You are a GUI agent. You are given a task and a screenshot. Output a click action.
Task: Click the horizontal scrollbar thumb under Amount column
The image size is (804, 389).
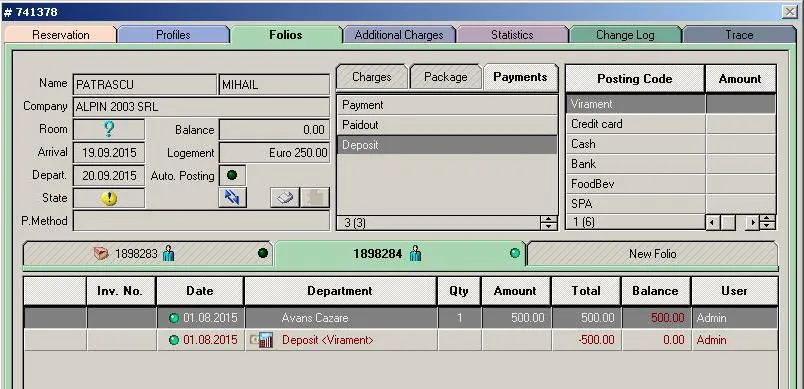(729, 223)
